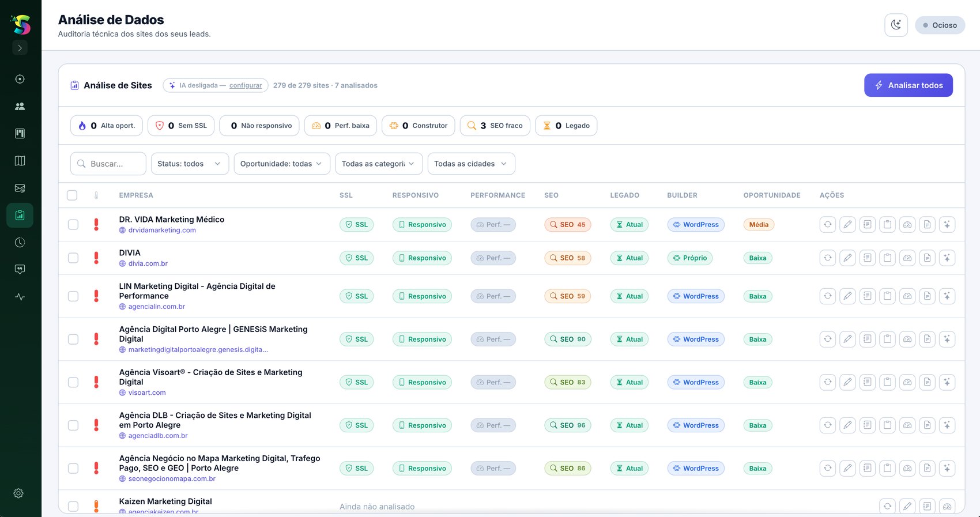This screenshot has width=980, height=517.
Task: Open the settings gear in the sidebar
Action: 18,493
